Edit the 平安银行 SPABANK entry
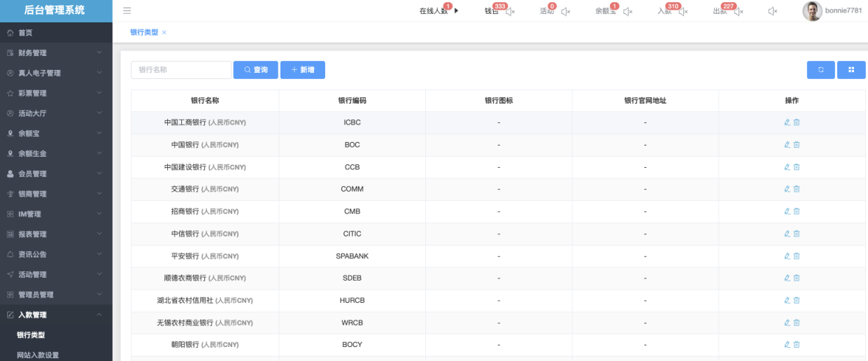The image size is (868, 361). click(787, 256)
